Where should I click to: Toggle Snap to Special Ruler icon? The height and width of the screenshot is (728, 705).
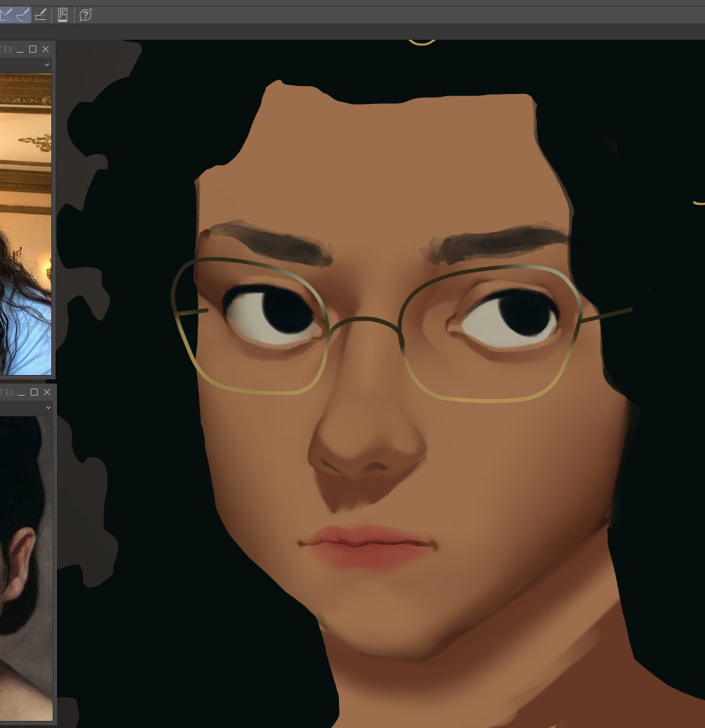coord(23,15)
